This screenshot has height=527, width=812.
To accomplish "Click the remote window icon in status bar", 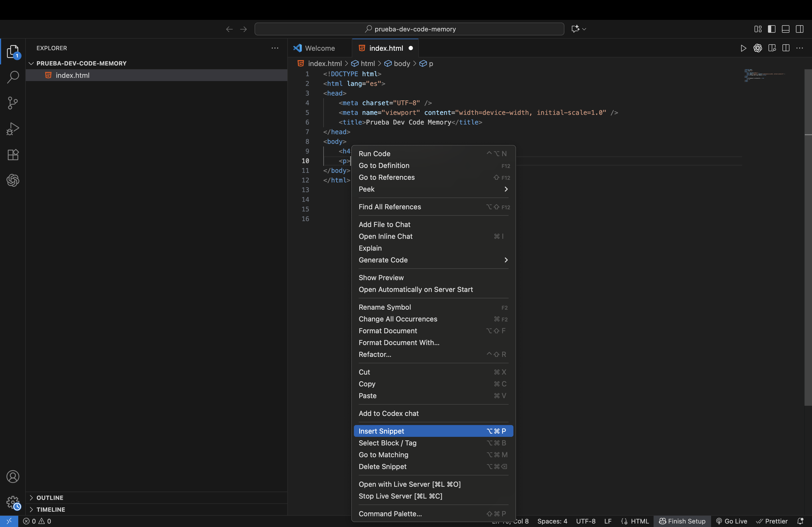I will coord(9,521).
